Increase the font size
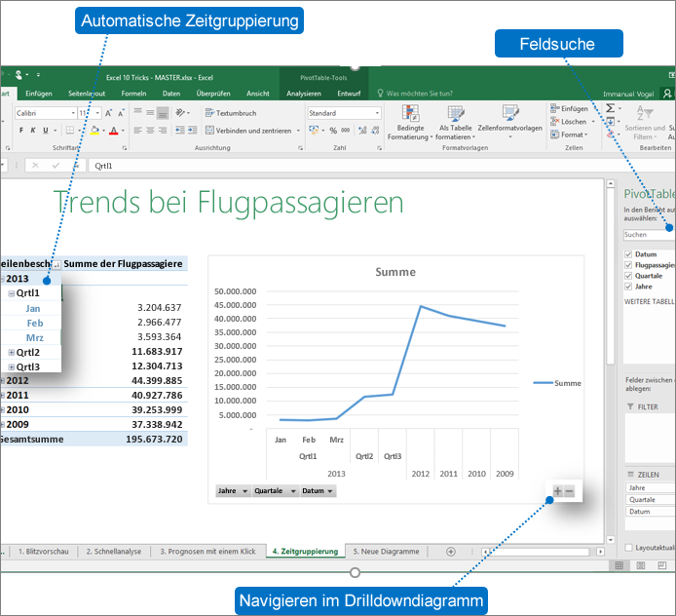 pos(109,113)
